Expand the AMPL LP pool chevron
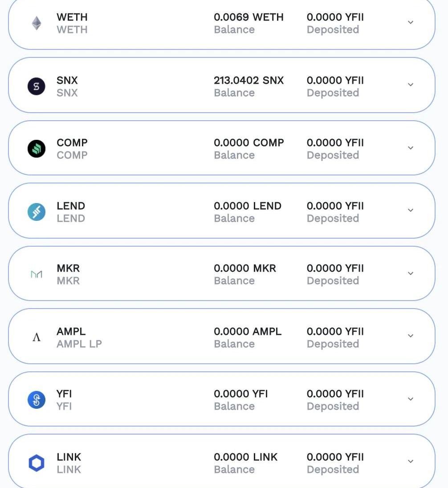Viewport: 448px width, 488px height. point(411,336)
